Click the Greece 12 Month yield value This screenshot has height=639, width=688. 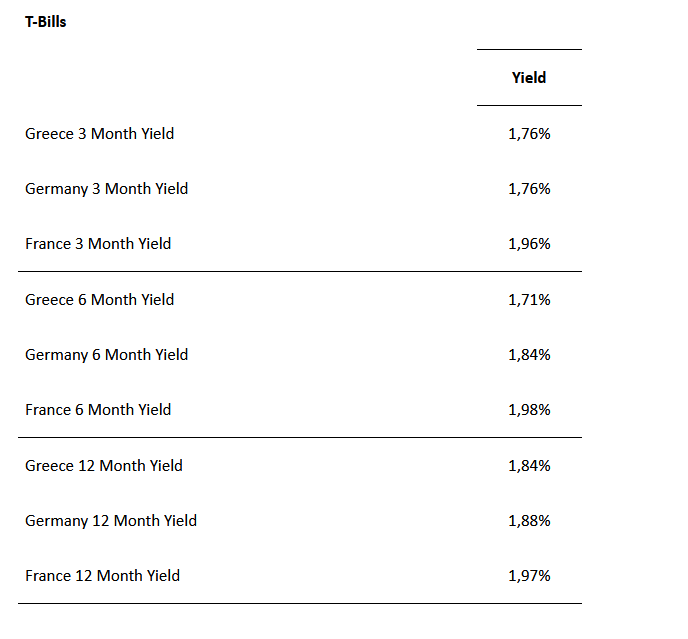point(529,465)
